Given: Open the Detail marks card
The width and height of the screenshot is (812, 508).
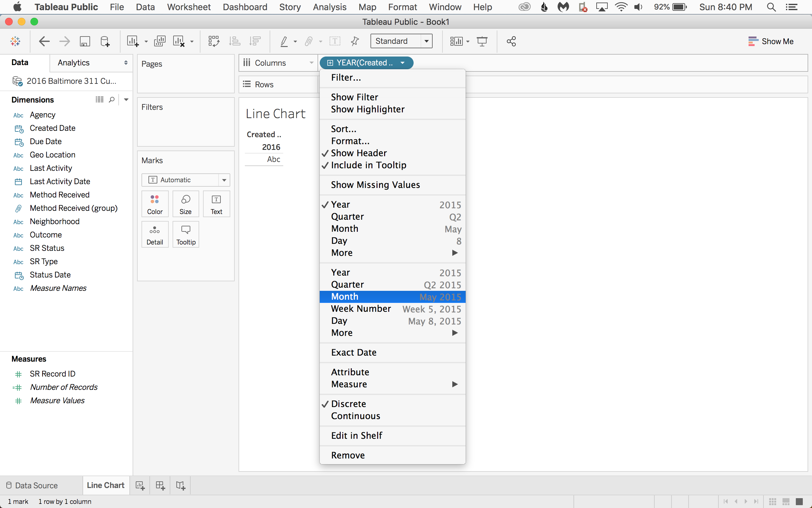Looking at the screenshot, I should pos(155,235).
